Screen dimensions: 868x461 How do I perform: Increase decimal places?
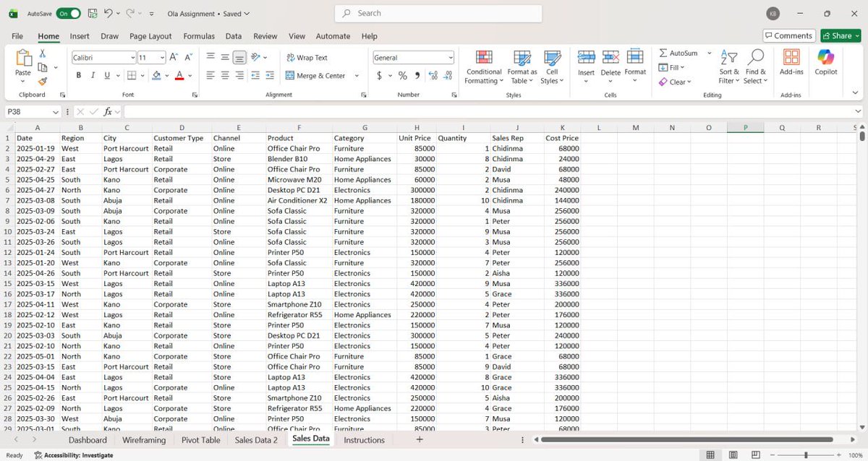tap(433, 75)
